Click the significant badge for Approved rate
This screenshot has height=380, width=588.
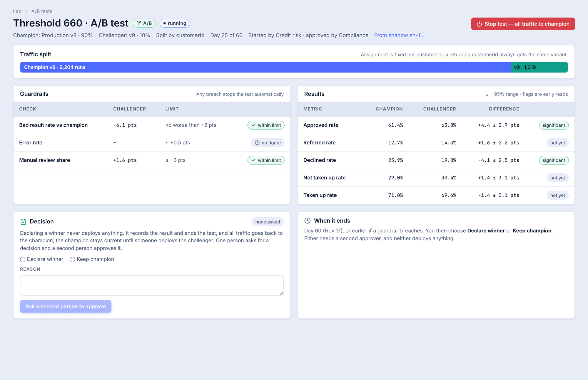pos(554,125)
